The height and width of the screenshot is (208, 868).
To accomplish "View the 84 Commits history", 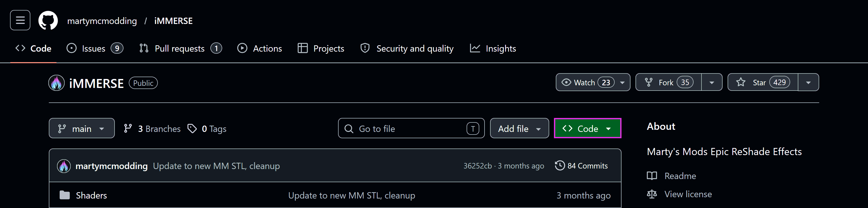I will [581, 166].
